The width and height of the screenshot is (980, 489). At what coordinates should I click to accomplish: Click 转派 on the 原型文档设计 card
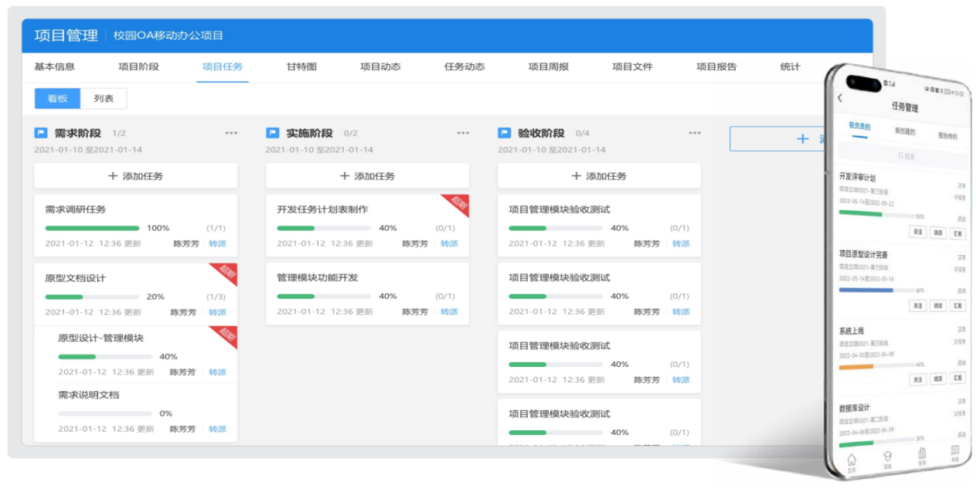[217, 312]
